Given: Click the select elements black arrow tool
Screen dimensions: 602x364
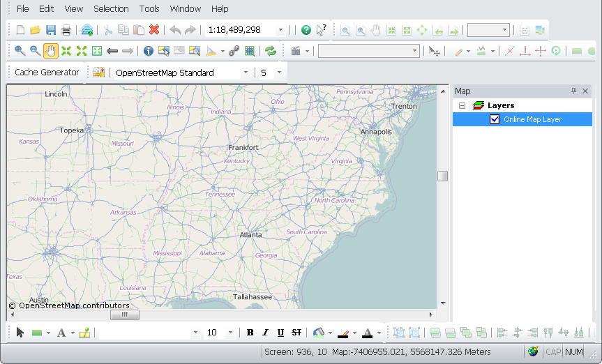Looking at the screenshot, I should (20, 333).
